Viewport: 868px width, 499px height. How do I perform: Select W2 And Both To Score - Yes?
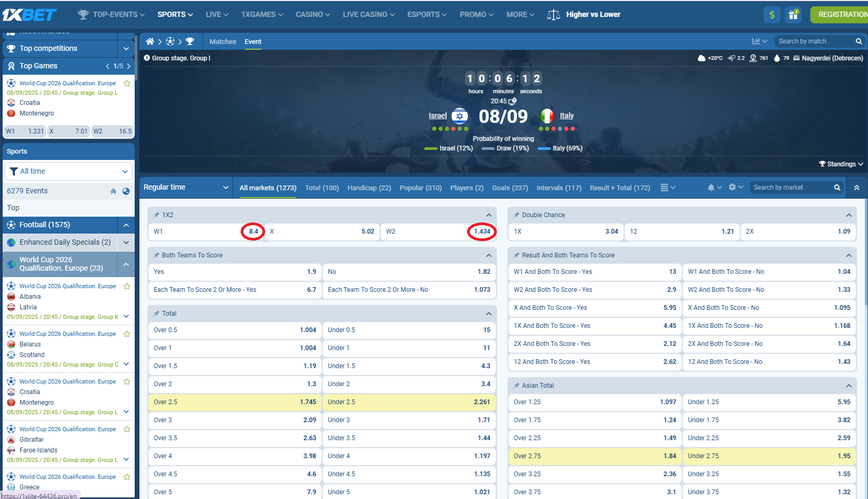pyautogui.click(x=594, y=290)
